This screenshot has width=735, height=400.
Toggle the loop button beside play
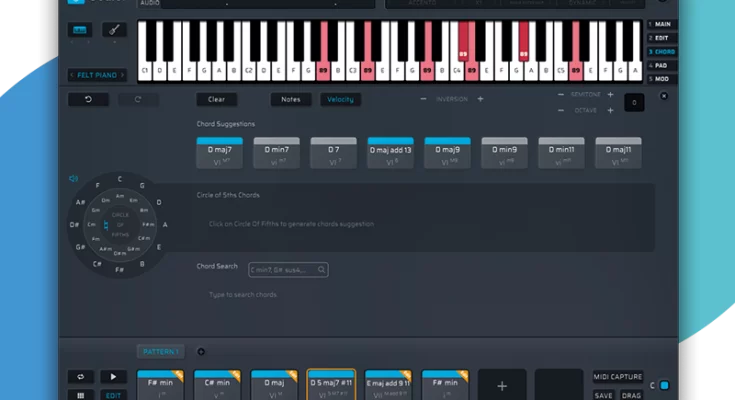pyautogui.click(x=80, y=377)
